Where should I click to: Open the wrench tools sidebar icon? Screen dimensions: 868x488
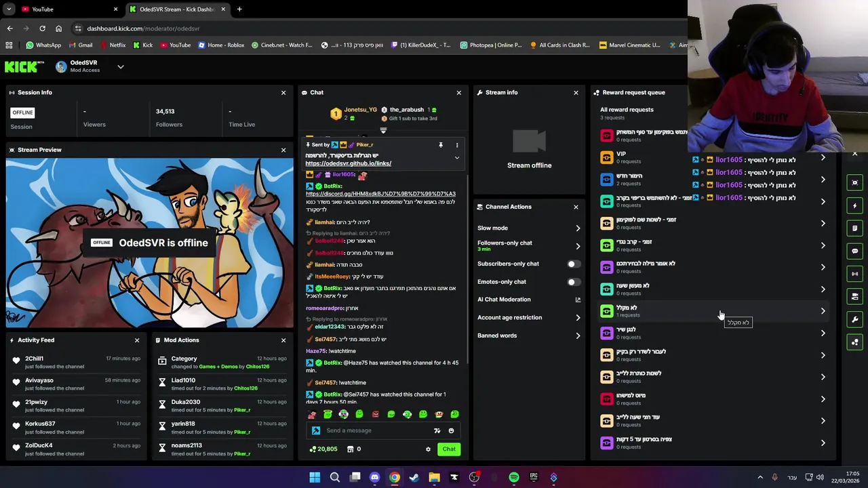(x=855, y=319)
